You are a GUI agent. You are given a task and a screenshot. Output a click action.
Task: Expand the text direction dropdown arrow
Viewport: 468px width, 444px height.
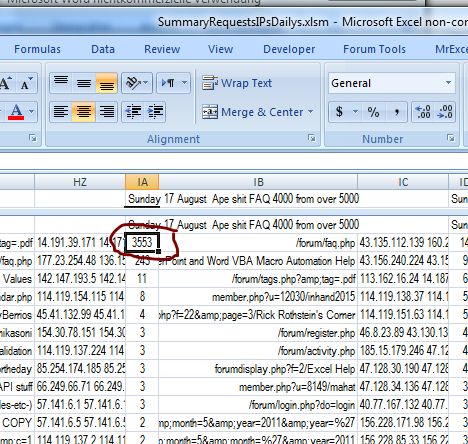point(185,83)
